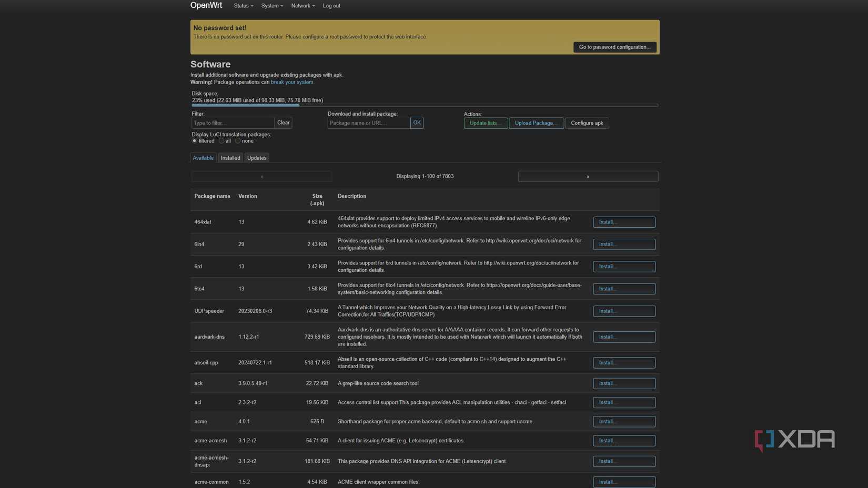Click the disk space usage bar
The height and width of the screenshot is (488, 868).
pyautogui.click(x=425, y=105)
